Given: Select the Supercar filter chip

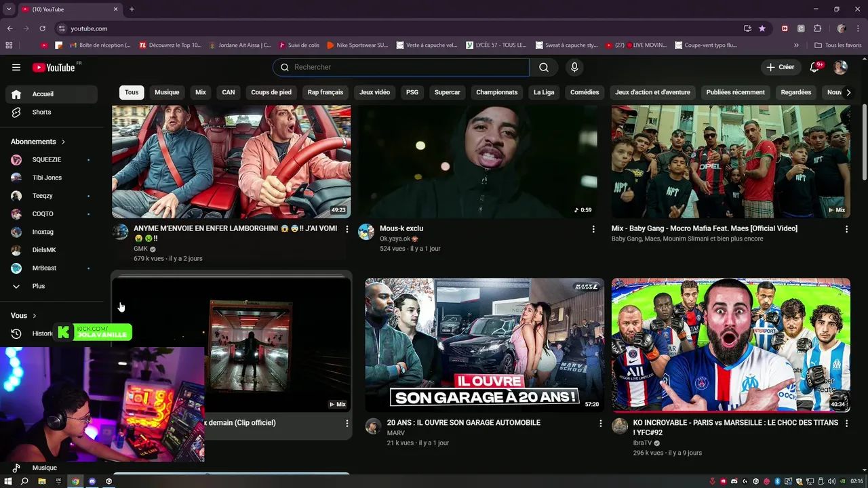Looking at the screenshot, I should pyautogui.click(x=447, y=92).
